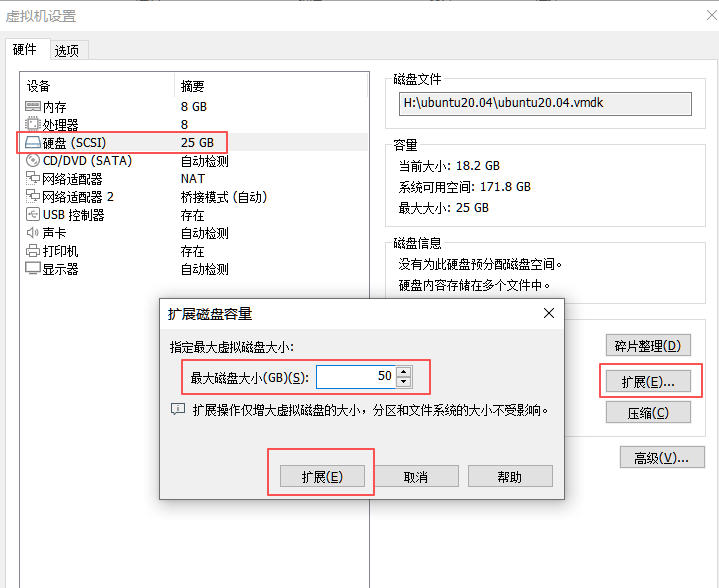This screenshot has width=719, height=588.
Task: Click the first Network Adapter (网络适配器) icon
Action: click(32, 179)
